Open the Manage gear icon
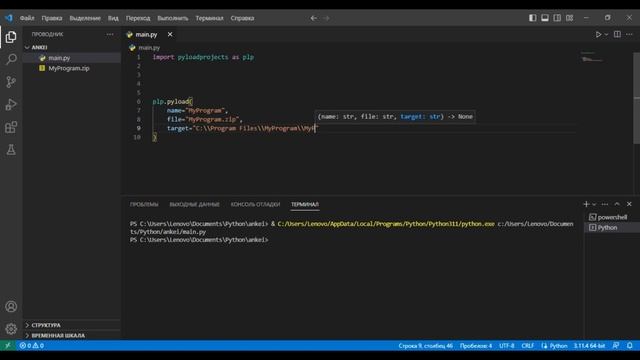Screen dimensions: 640x360 (11, 329)
